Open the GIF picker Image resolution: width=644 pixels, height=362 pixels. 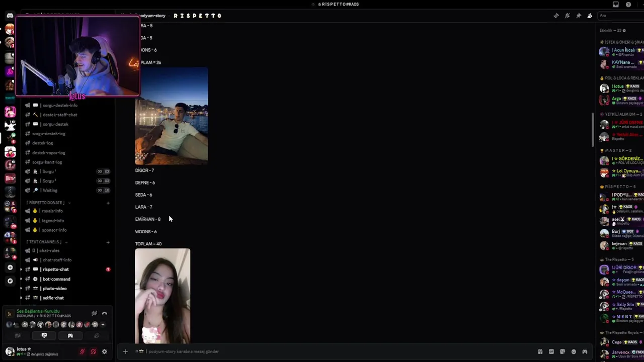click(x=551, y=351)
